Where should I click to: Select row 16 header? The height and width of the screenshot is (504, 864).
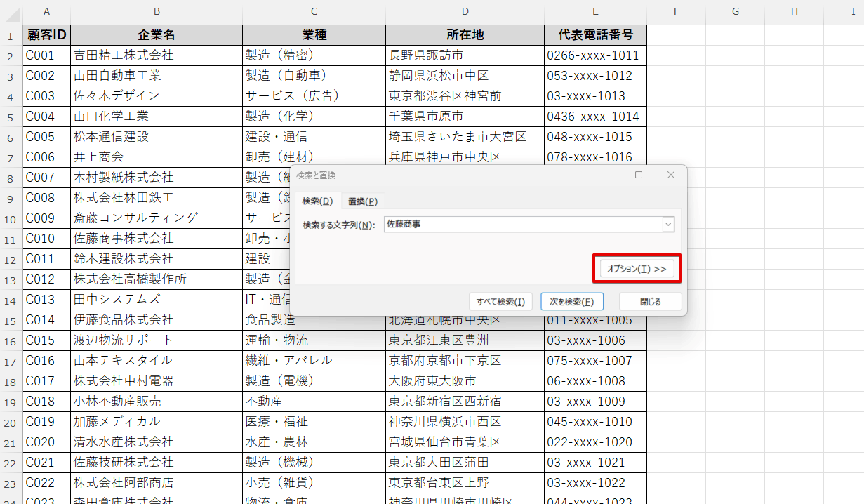coord(11,340)
